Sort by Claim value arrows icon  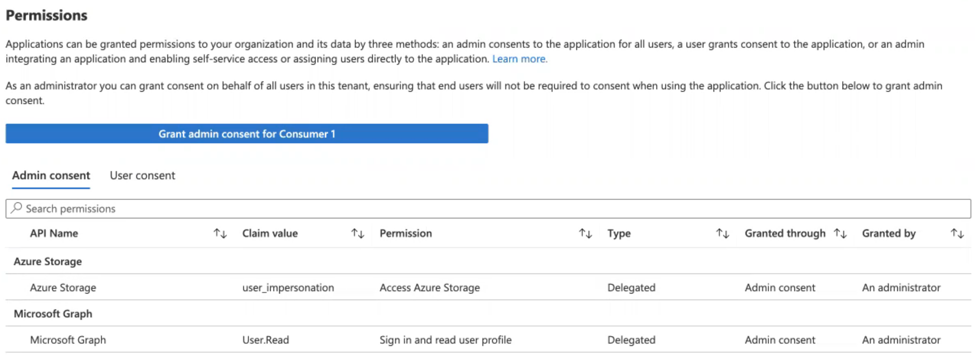coord(358,234)
